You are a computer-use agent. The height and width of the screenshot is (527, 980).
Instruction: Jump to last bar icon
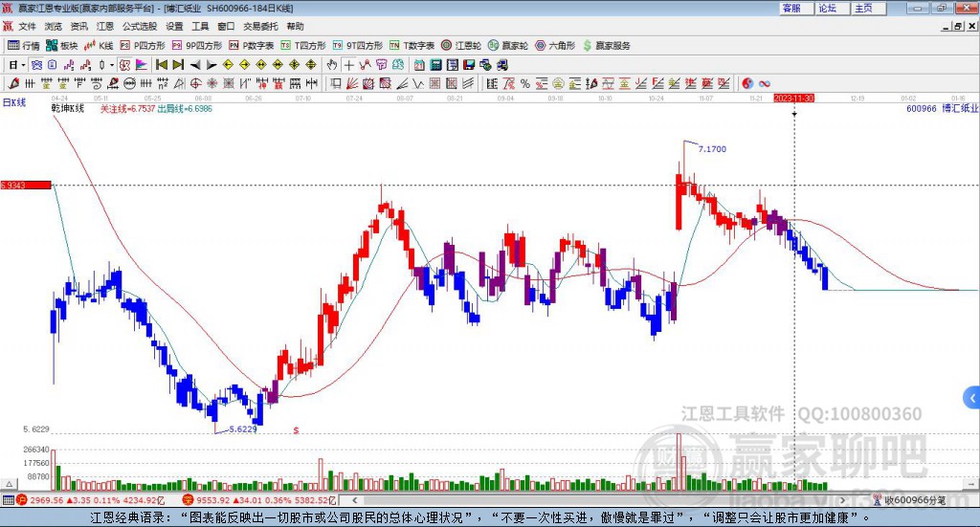pos(178,65)
